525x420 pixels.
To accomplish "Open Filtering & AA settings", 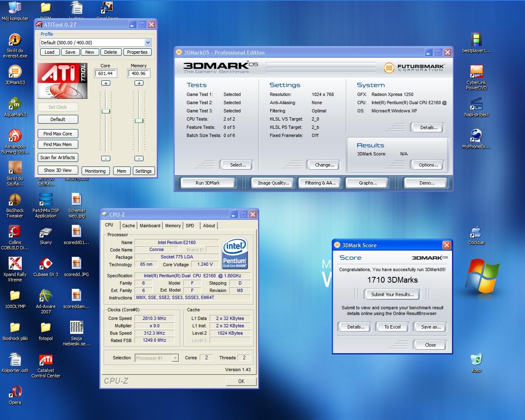I will click(320, 183).
